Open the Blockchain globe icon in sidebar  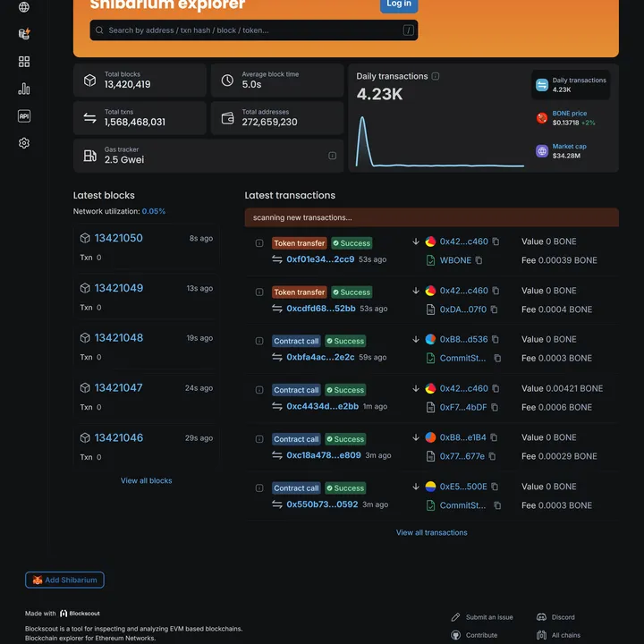coord(24,7)
